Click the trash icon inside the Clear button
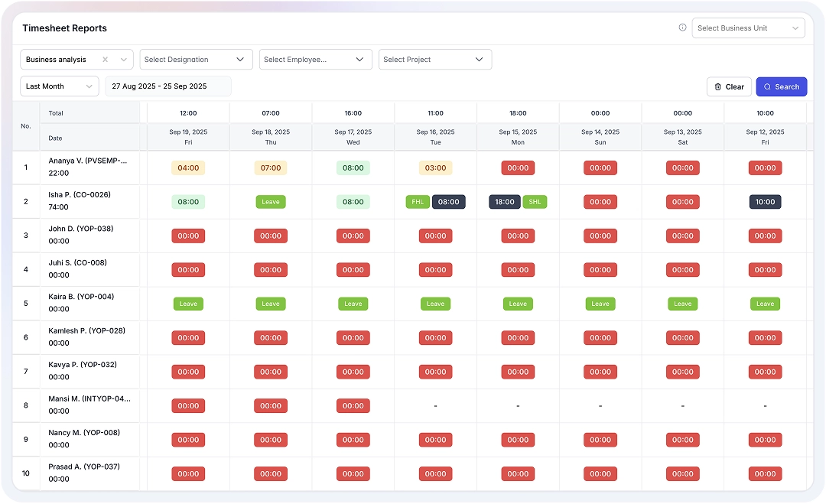Viewport: 826px width, 504px height. coord(720,86)
